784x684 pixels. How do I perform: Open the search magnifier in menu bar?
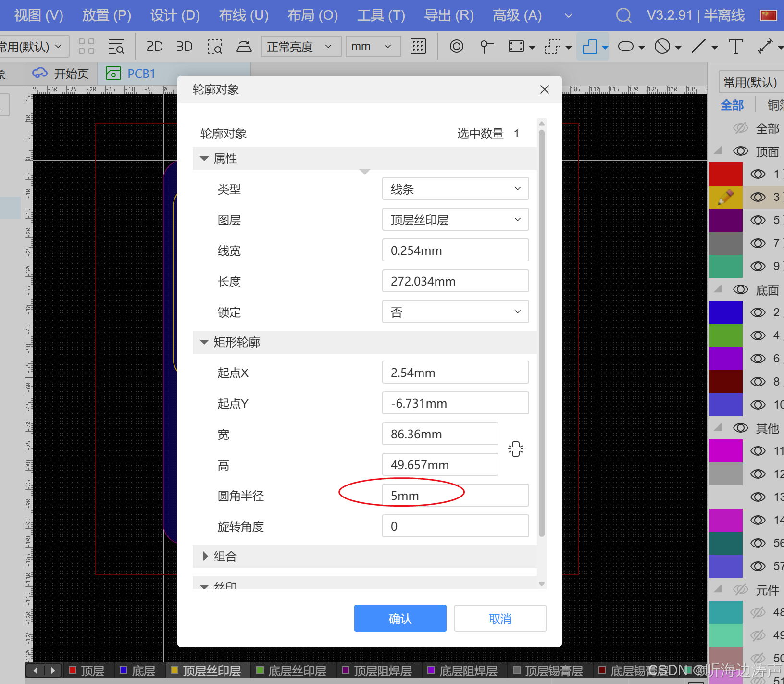[x=623, y=15]
